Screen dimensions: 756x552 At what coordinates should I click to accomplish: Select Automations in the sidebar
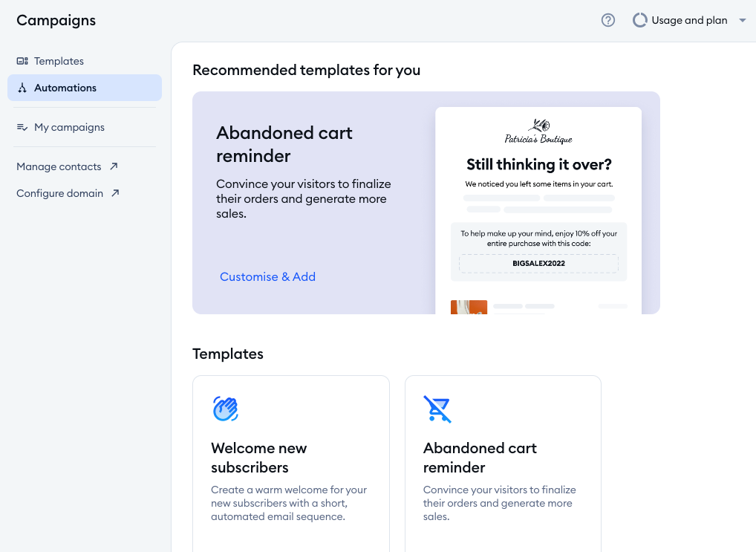click(65, 88)
